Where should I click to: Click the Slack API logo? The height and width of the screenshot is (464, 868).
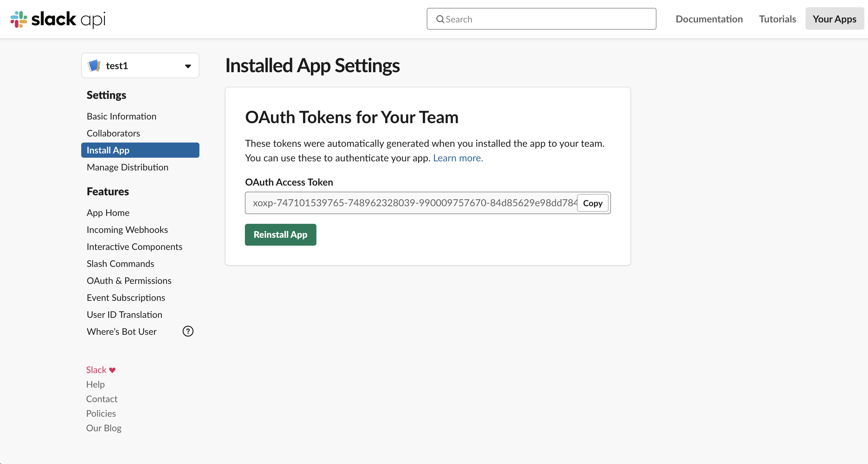coord(57,19)
